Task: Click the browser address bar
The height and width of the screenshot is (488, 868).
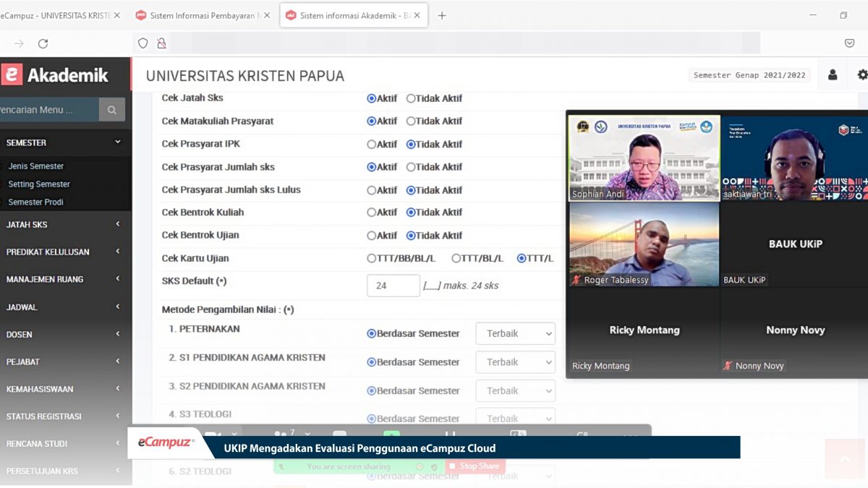Action: click(466, 43)
